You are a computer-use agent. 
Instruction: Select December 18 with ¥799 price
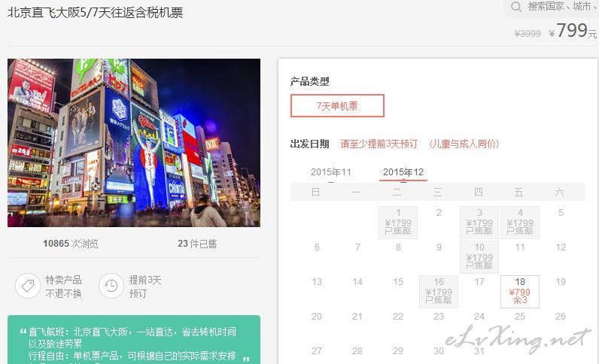click(x=520, y=292)
